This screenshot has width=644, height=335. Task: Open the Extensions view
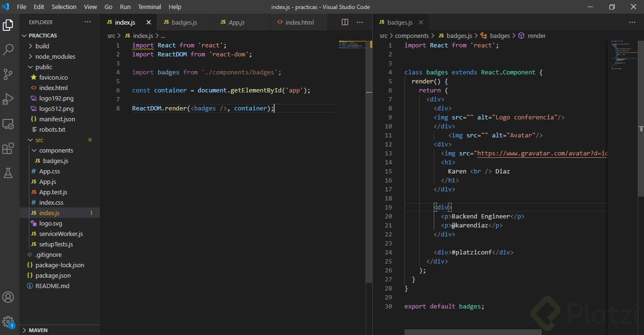8,148
